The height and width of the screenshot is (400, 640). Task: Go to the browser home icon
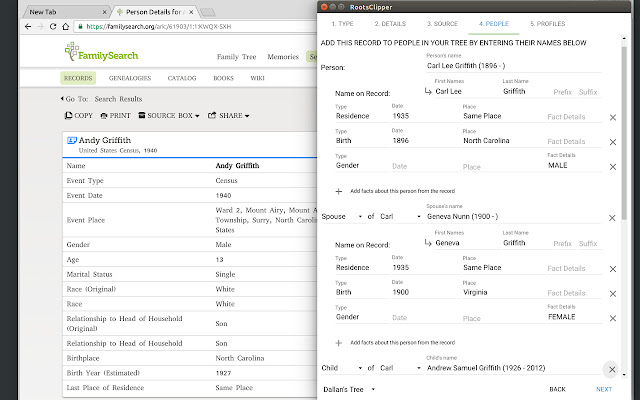pos(65,27)
